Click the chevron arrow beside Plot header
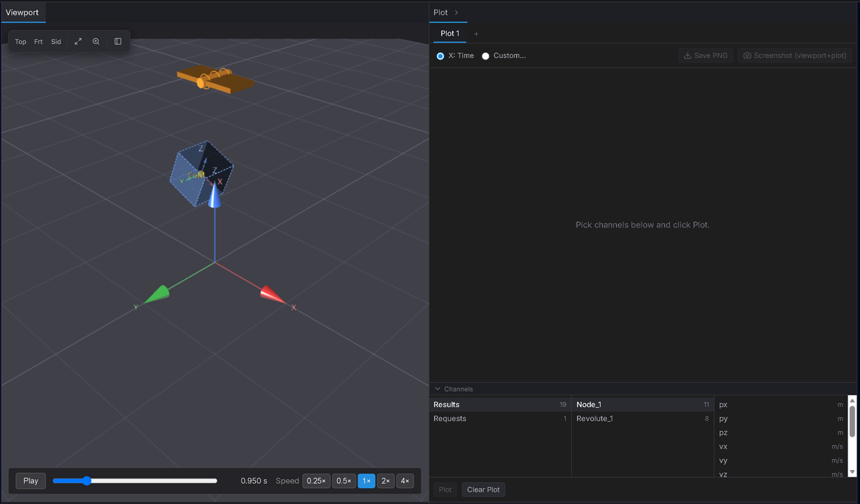The width and height of the screenshot is (860, 504). (x=456, y=12)
